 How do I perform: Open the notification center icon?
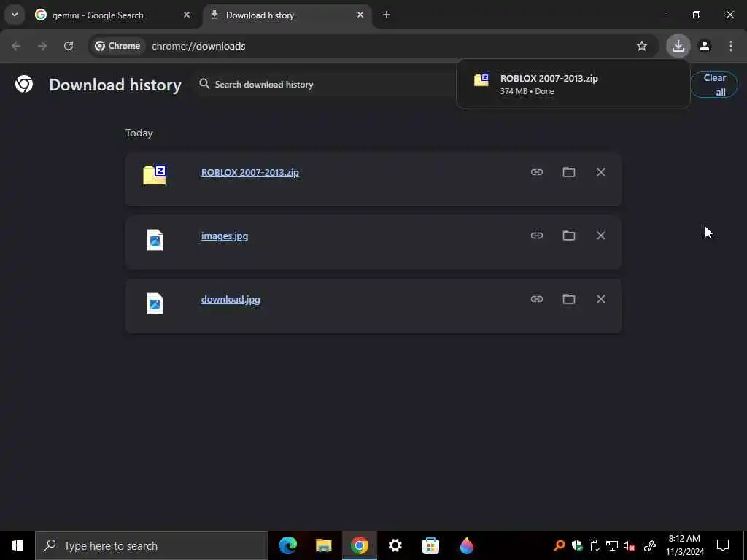(723, 545)
